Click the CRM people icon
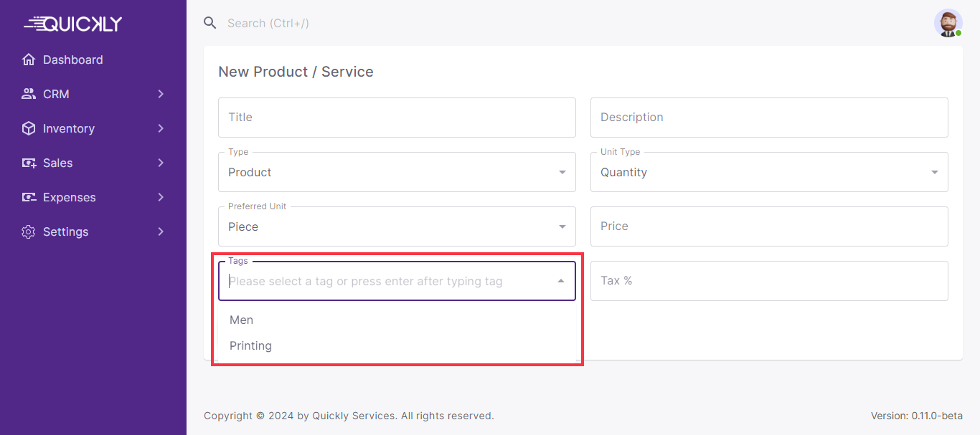Screen dimensions: 980x435 click(x=29, y=94)
